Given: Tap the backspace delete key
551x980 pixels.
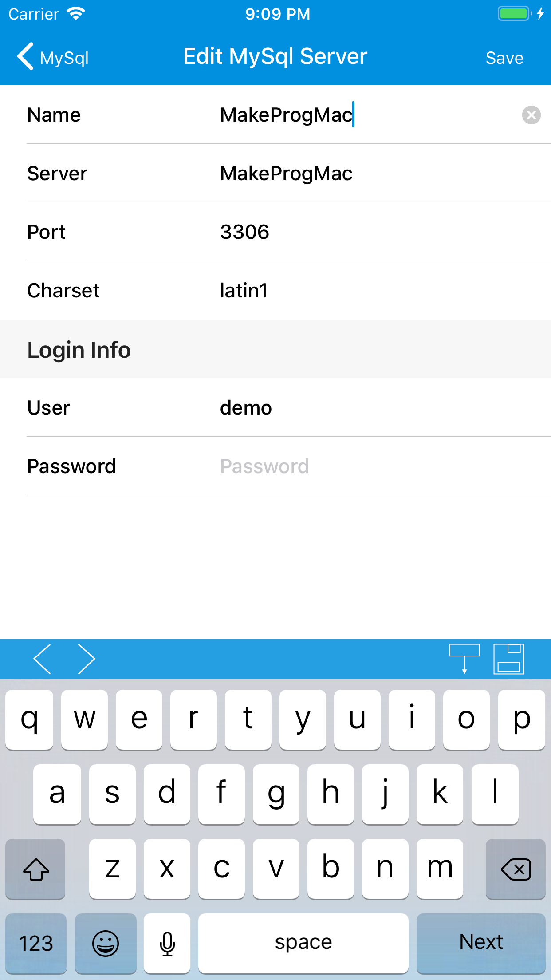Looking at the screenshot, I should point(516,869).
